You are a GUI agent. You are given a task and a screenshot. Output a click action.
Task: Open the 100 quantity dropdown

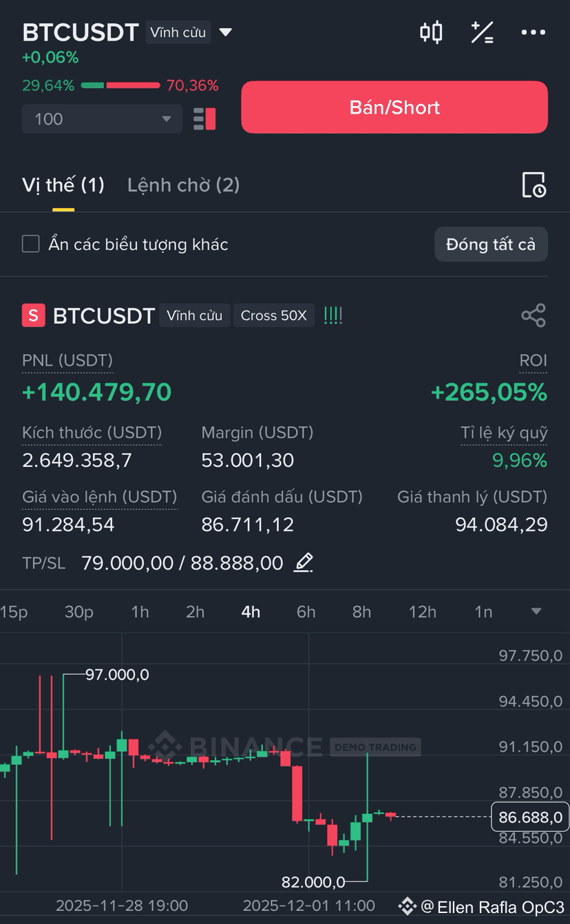coord(102,119)
